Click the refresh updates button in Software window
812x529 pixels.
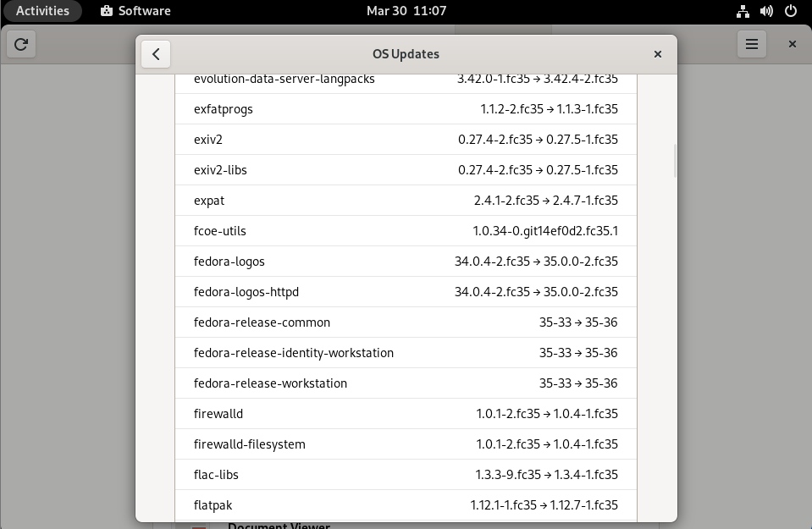coord(21,44)
